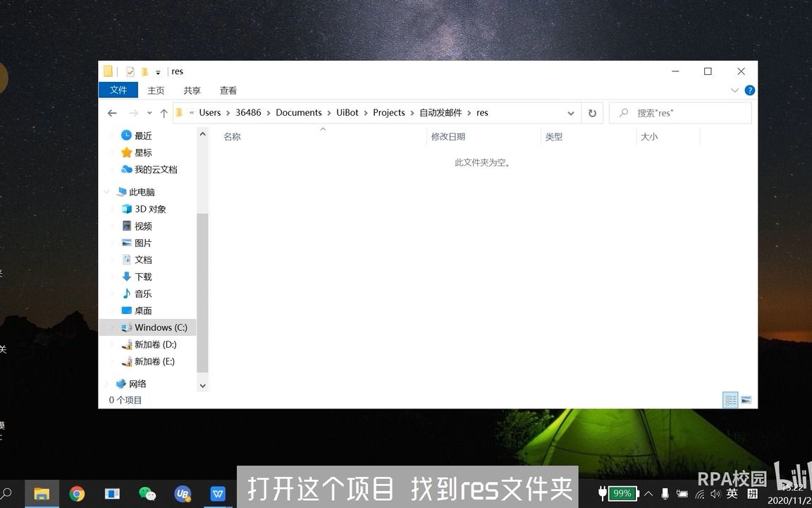This screenshot has width=812, height=508.
Task: Switch to details view at bottom right
Action: [x=730, y=400]
